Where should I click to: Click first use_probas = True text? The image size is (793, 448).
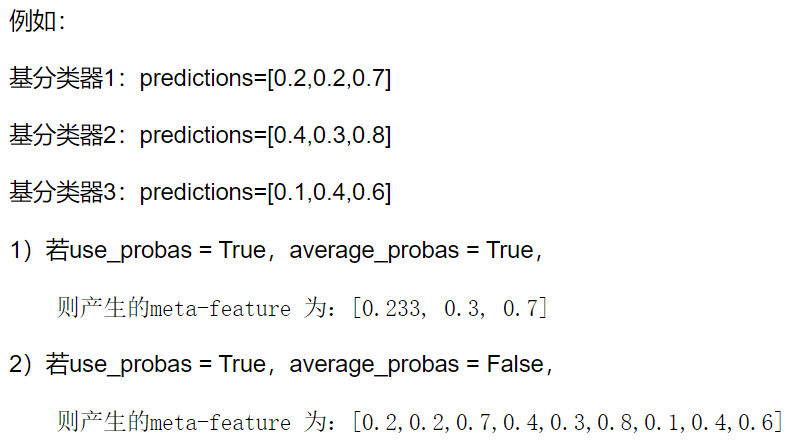tap(167, 251)
